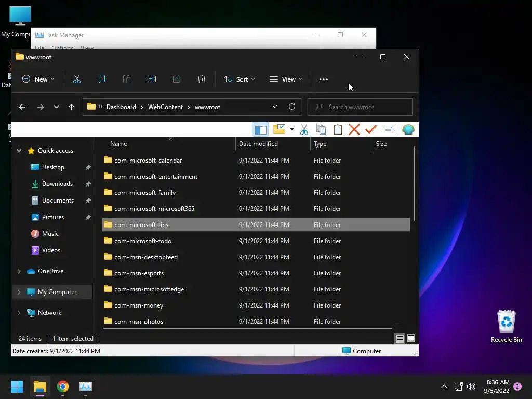This screenshot has width=532, height=399.
Task: Click the blue scissors Cut icon in classic toolbar
Action: point(304,129)
